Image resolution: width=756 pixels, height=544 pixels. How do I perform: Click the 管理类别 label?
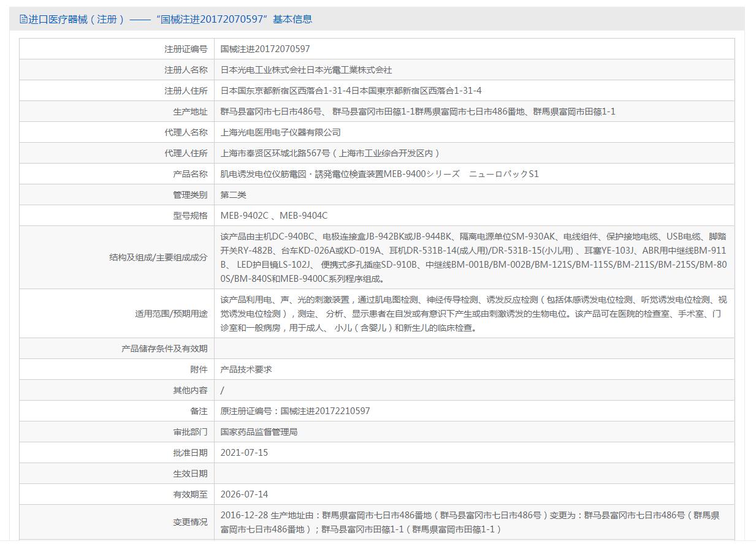190,195
